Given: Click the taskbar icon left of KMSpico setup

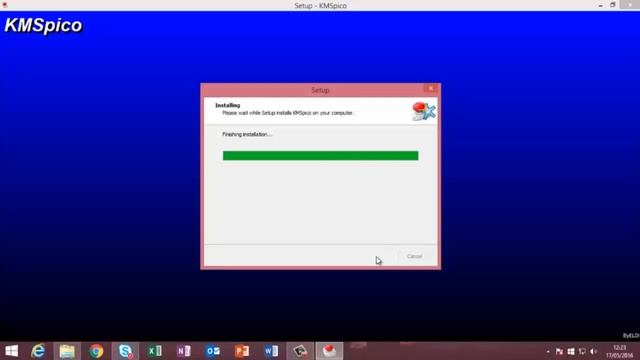Looking at the screenshot, I should [300, 351].
